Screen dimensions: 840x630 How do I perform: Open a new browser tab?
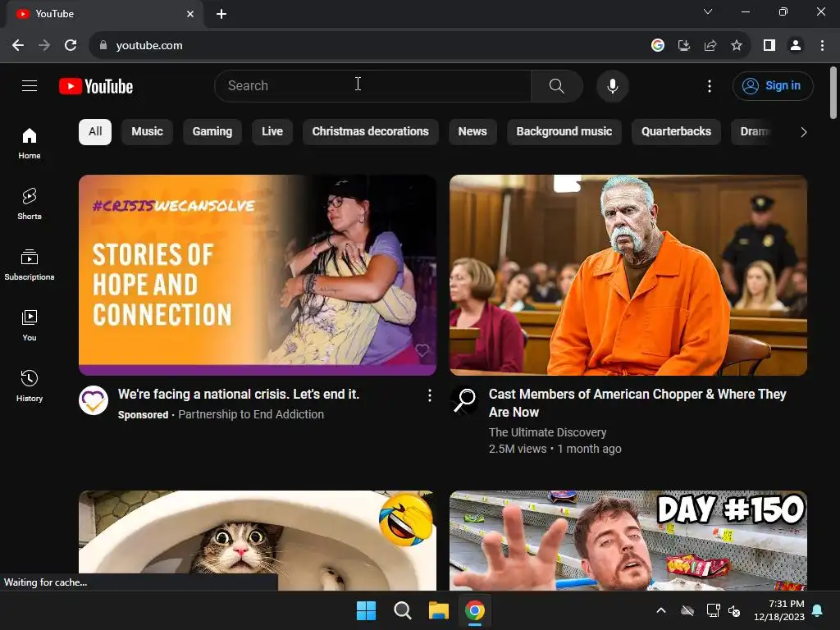click(221, 14)
